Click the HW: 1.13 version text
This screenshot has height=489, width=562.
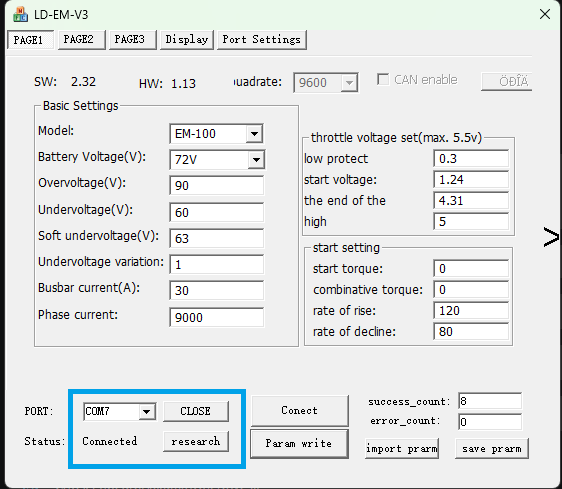[x=167, y=84]
